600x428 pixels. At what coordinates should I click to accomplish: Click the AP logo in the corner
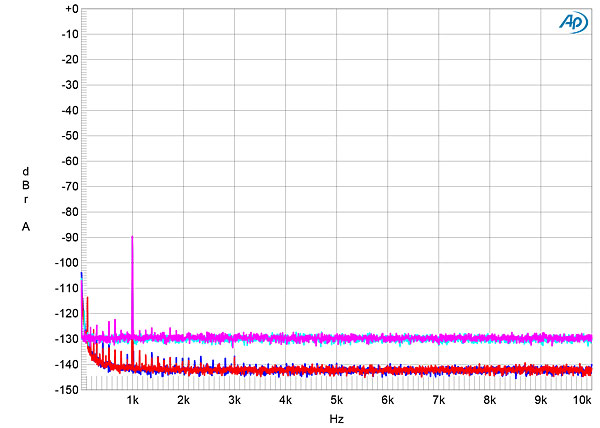coord(573,22)
